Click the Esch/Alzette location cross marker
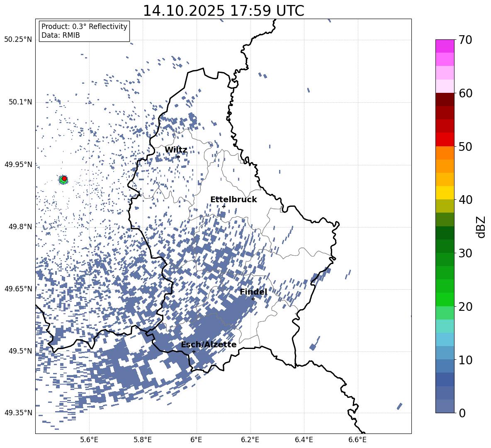491x448 pixels. click(194, 351)
